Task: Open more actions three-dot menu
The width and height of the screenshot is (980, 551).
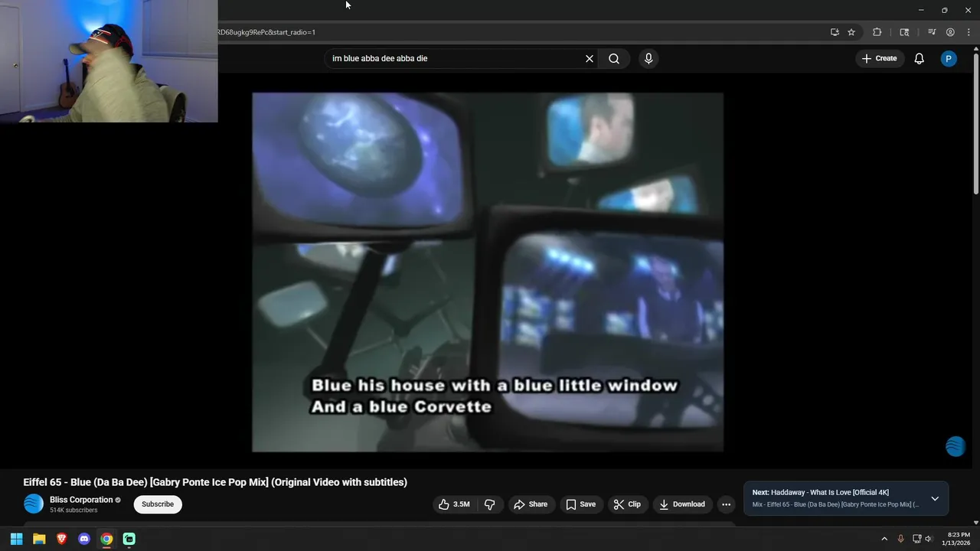Action: coord(726,504)
